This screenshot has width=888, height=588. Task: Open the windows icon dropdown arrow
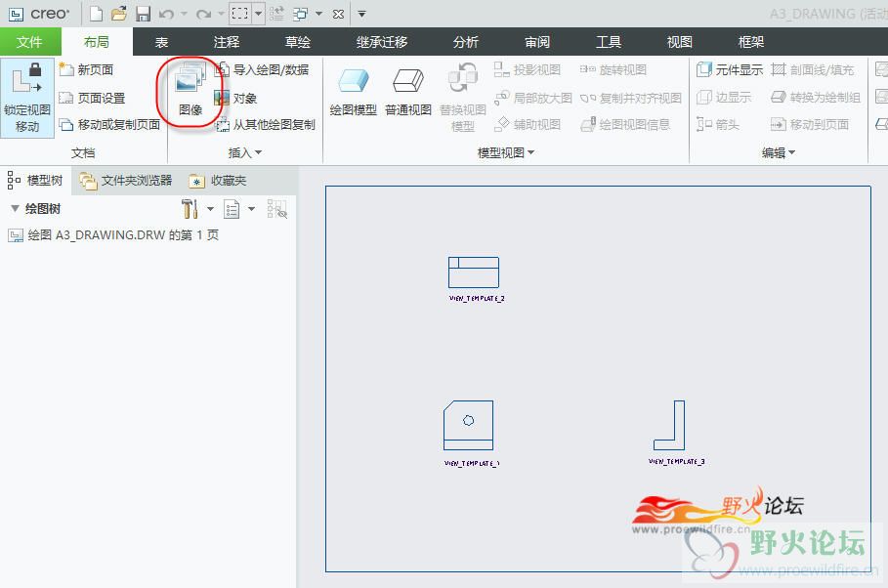tap(318, 14)
